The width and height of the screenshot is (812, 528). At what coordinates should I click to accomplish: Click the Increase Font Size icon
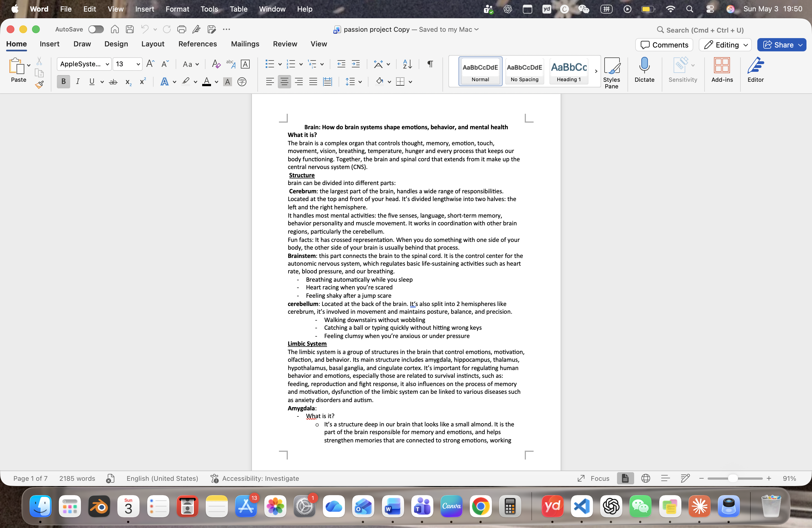click(150, 64)
